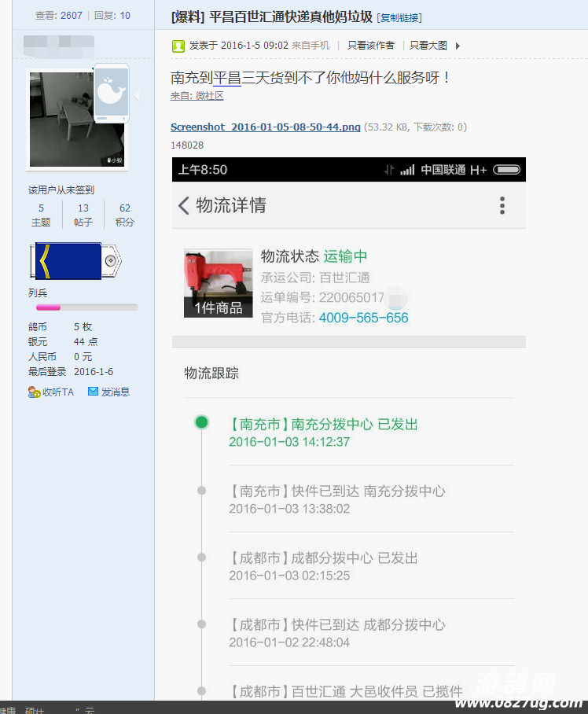Open the user's 主题 count
Image resolution: width=588 pixels, height=714 pixels.
pos(41,215)
